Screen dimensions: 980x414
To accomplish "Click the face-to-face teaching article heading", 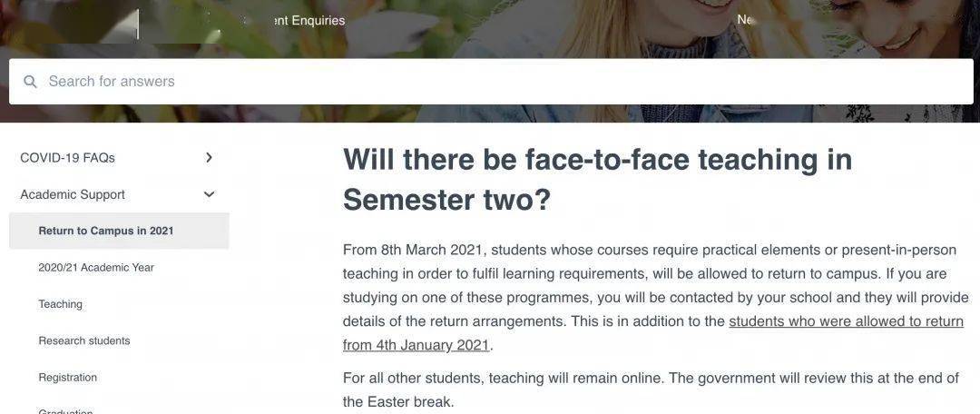I will (x=597, y=180).
